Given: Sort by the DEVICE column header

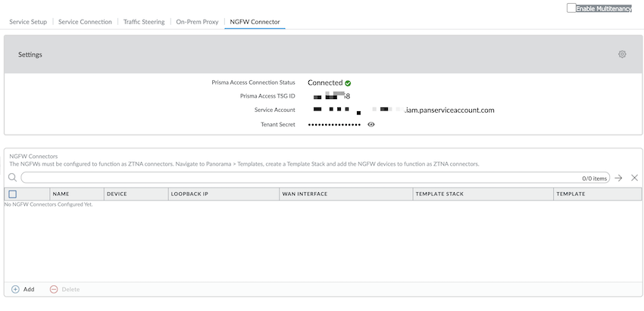Looking at the screenshot, I should click(136, 194).
